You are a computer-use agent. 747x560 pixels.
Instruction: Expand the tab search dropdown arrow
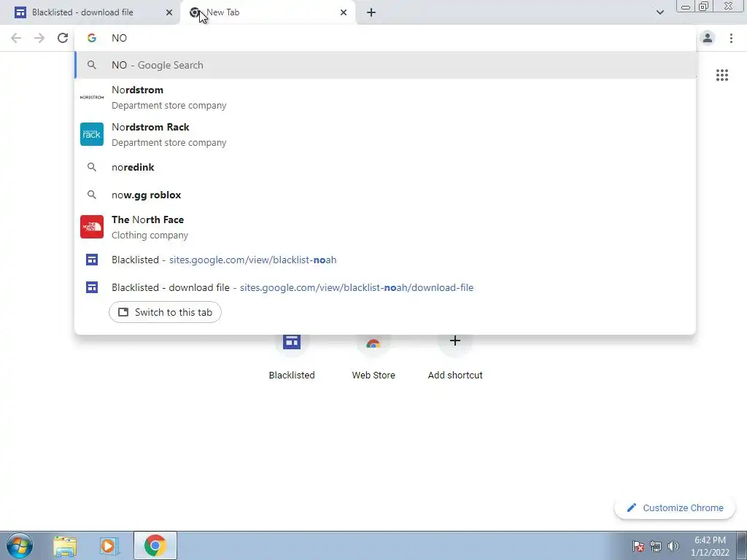[659, 12]
